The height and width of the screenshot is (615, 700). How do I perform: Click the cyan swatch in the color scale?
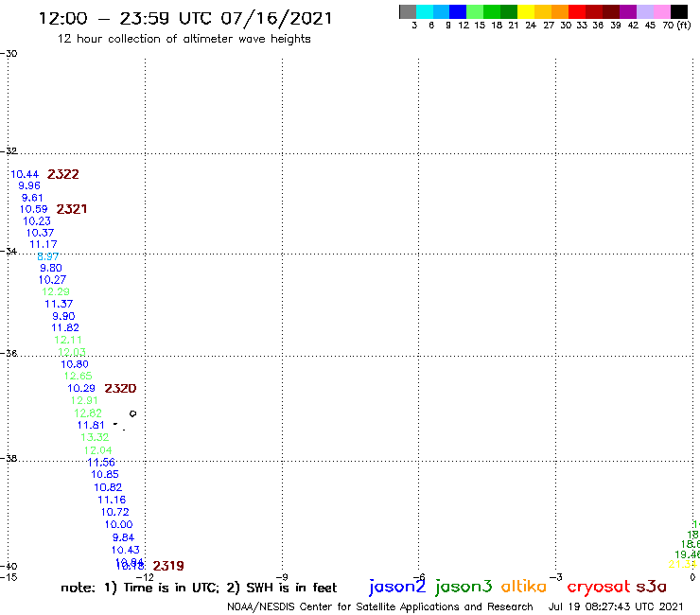(x=425, y=11)
